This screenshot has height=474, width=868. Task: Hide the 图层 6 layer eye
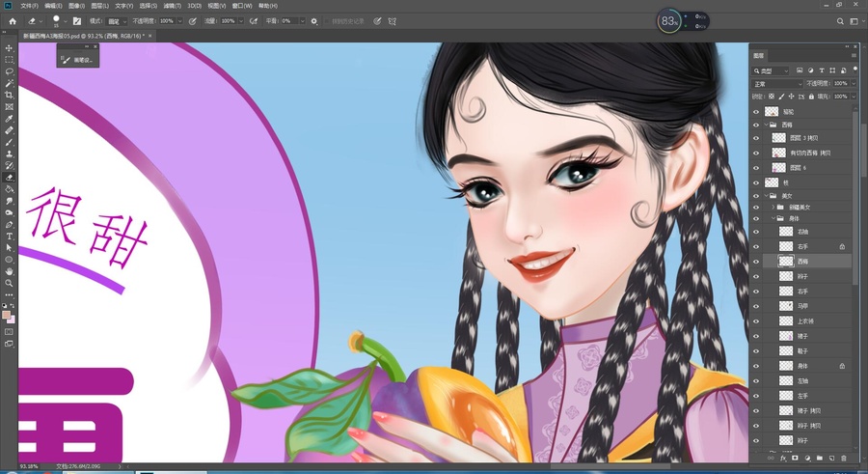point(756,168)
